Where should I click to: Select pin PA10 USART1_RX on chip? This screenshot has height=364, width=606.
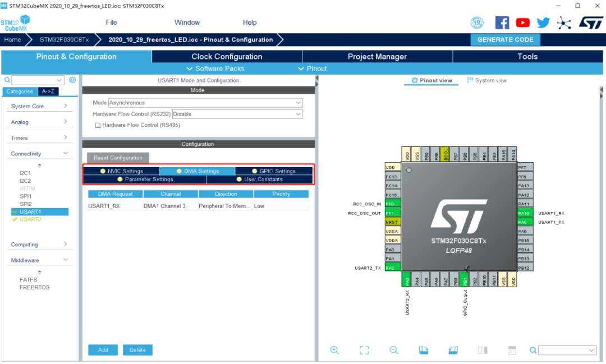(x=525, y=213)
